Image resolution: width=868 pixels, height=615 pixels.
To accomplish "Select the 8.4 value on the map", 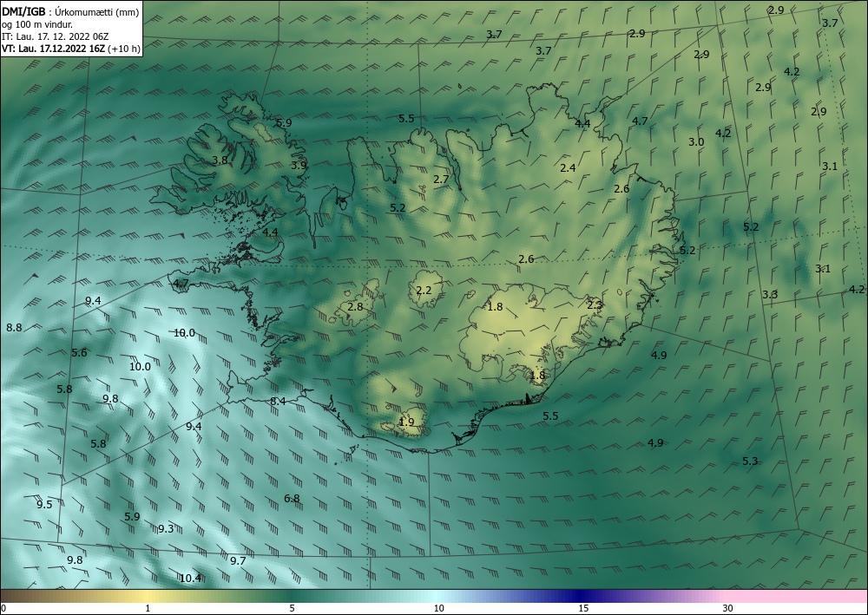I will click(x=278, y=401).
